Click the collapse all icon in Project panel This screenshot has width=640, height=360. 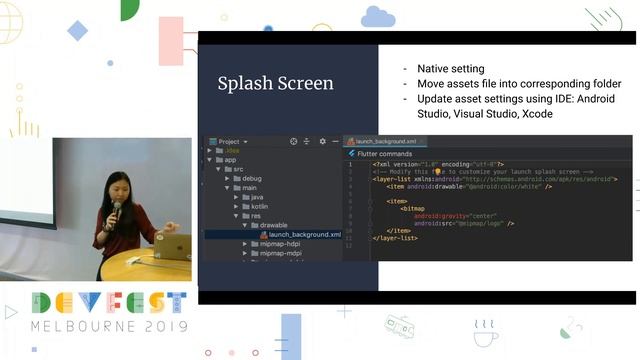point(307,141)
